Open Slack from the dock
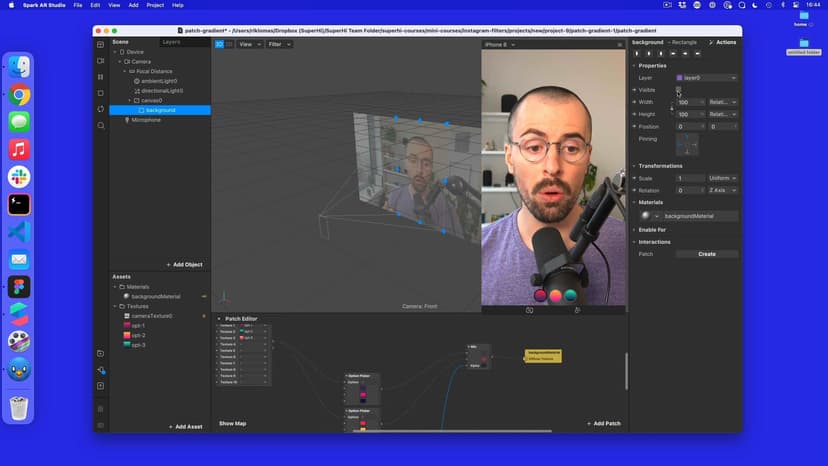Screen dimensions: 828x466 [19, 177]
